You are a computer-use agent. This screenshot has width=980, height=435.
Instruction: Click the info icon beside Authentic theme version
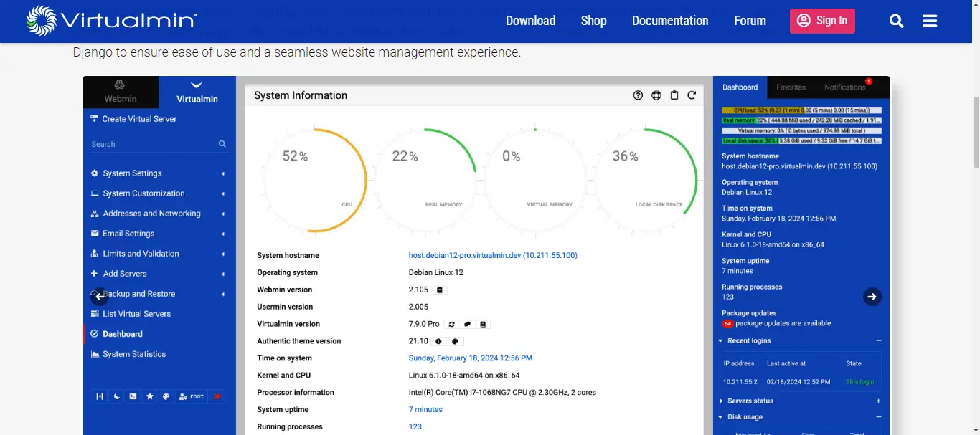[x=438, y=342]
